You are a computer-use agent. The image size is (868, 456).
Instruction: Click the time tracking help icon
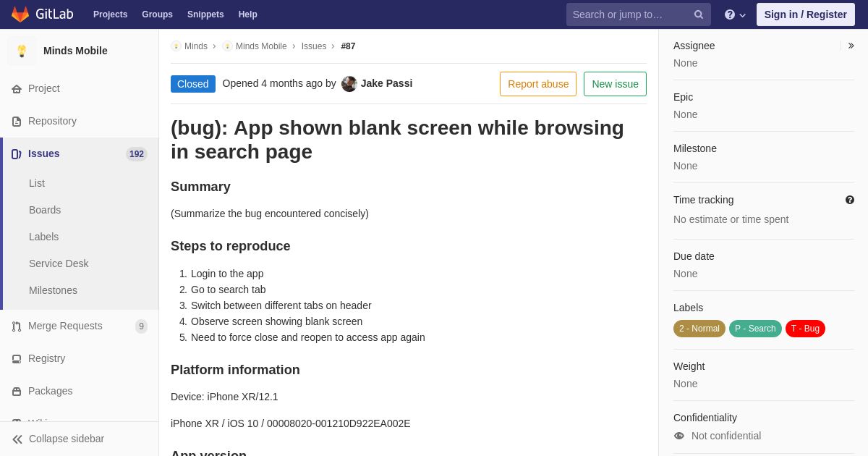850,200
